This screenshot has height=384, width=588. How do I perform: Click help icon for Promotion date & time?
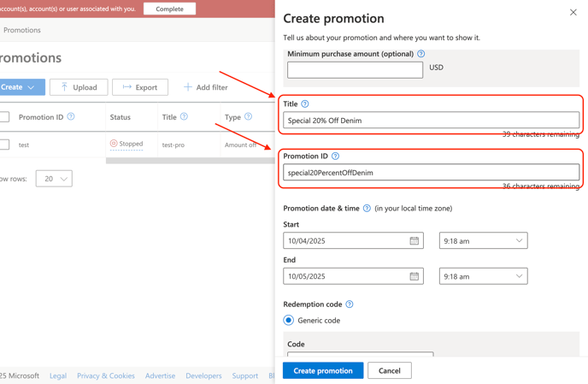click(367, 209)
